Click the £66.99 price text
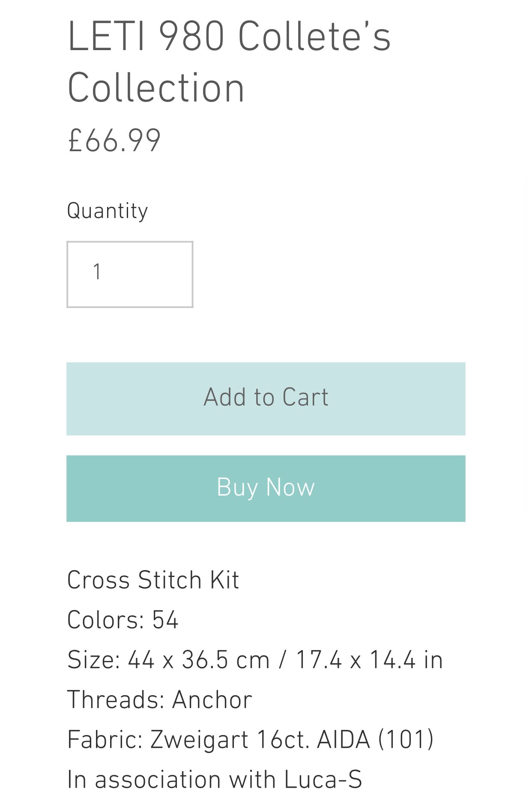Screen dimensions: 532x810 114,141
